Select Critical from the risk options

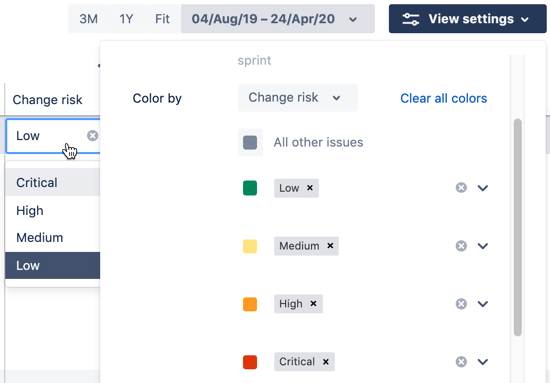click(53, 182)
